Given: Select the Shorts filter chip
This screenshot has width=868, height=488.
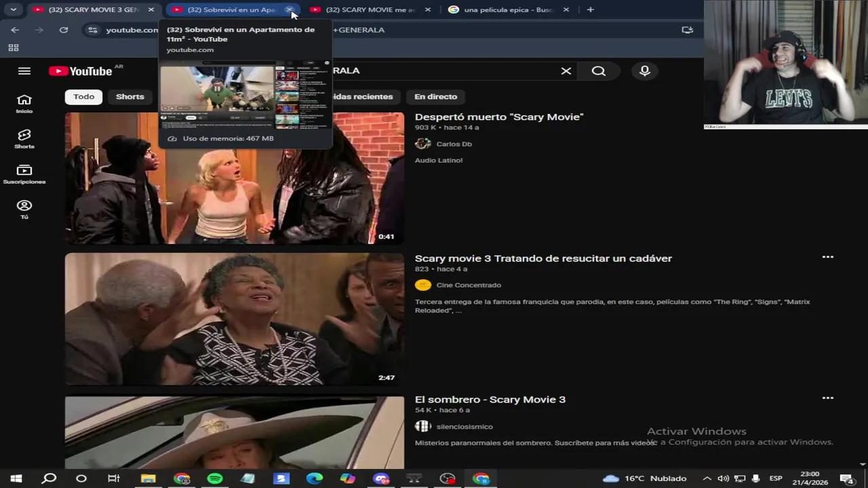Looking at the screenshot, I should pos(130,97).
